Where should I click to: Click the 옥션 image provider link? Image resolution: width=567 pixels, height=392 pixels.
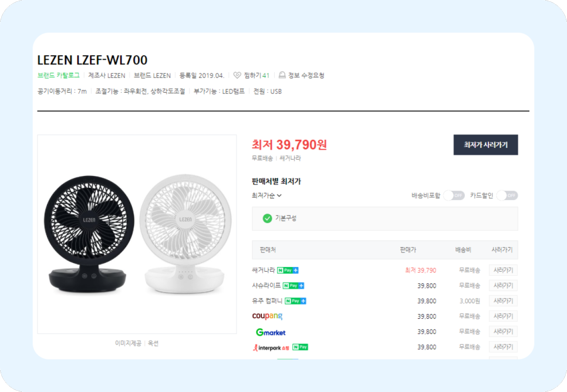click(153, 343)
